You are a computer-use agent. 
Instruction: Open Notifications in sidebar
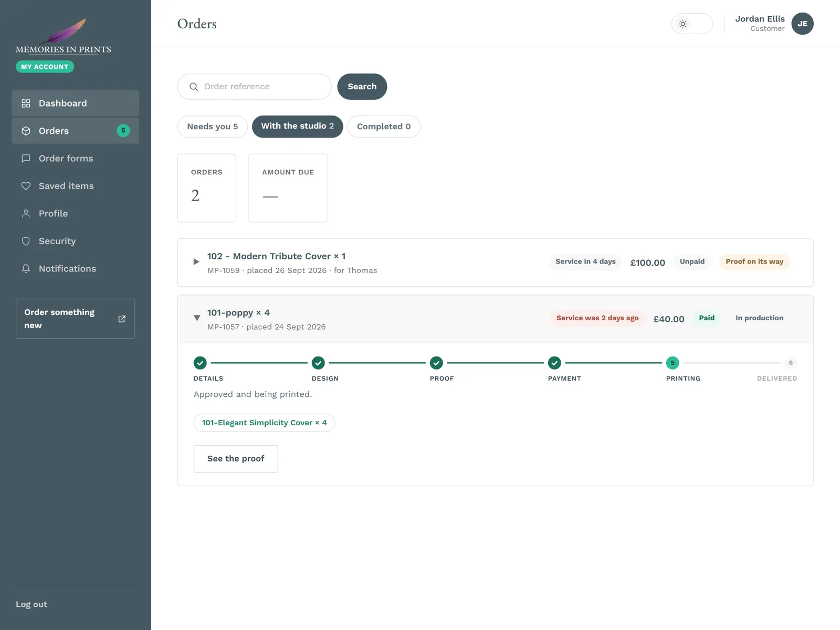pos(76,269)
